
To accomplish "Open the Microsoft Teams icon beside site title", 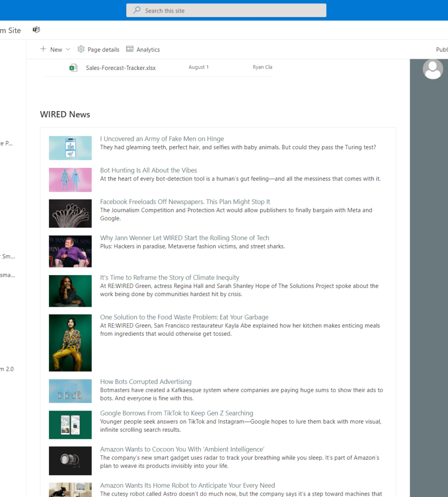I will pyautogui.click(x=36, y=30).
